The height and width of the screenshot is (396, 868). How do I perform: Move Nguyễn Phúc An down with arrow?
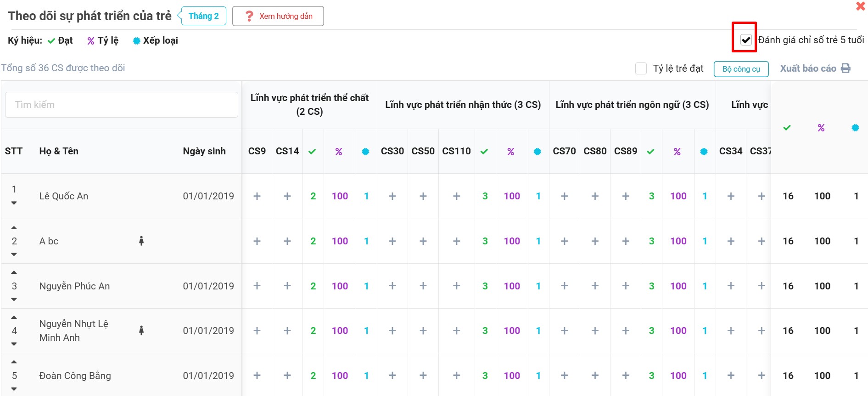click(14, 300)
